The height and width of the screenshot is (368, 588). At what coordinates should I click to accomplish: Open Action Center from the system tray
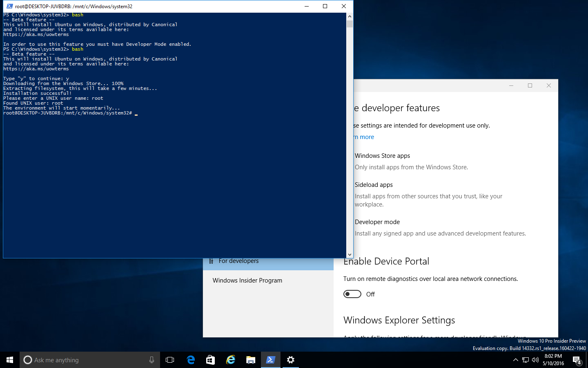[577, 360]
